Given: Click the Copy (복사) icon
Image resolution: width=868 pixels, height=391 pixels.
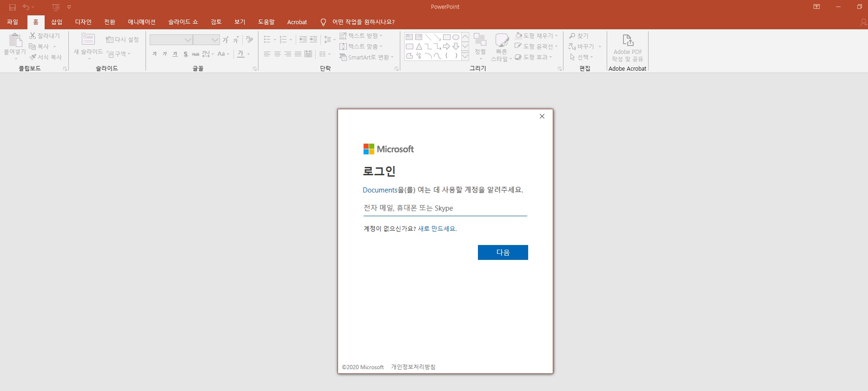Looking at the screenshot, I should (x=33, y=46).
